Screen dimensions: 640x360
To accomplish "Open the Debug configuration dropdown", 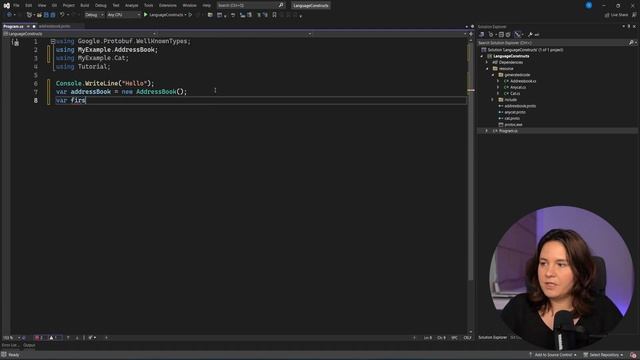I will click(x=94, y=15).
